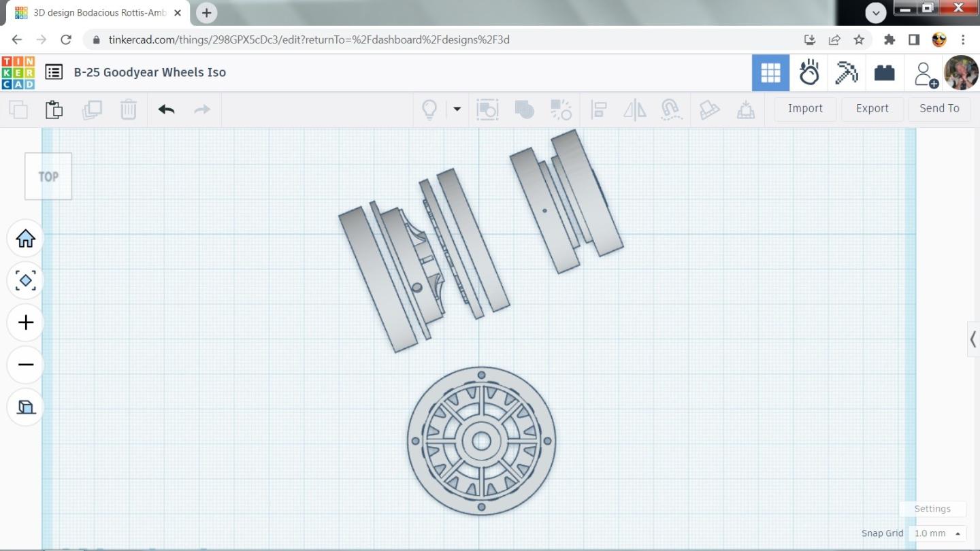
Task: Toggle show all lightbulb
Action: tap(429, 109)
